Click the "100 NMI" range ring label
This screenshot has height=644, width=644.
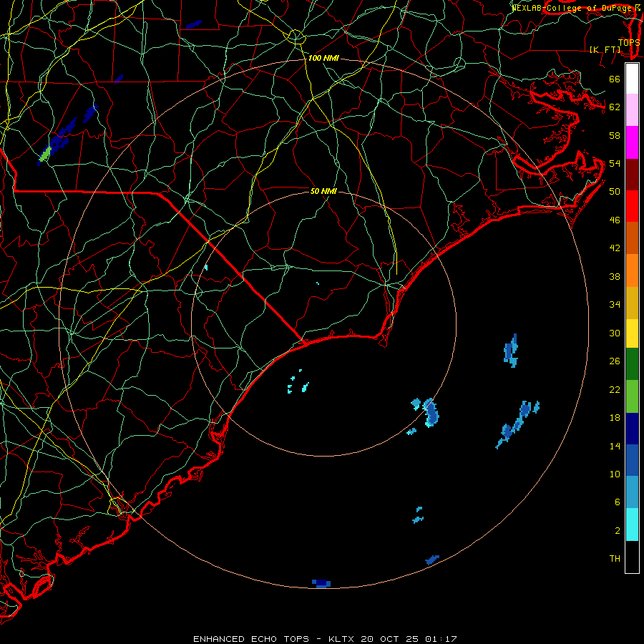(x=323, y=59)
